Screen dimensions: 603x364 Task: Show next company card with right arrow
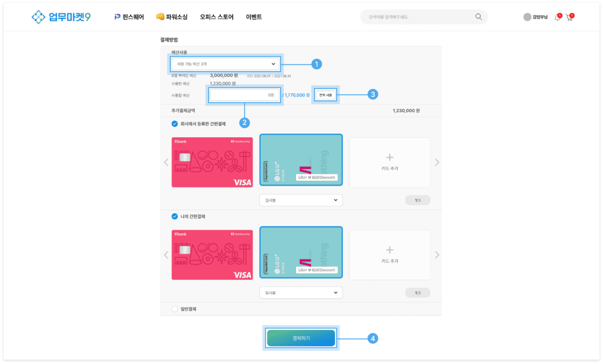437,162
